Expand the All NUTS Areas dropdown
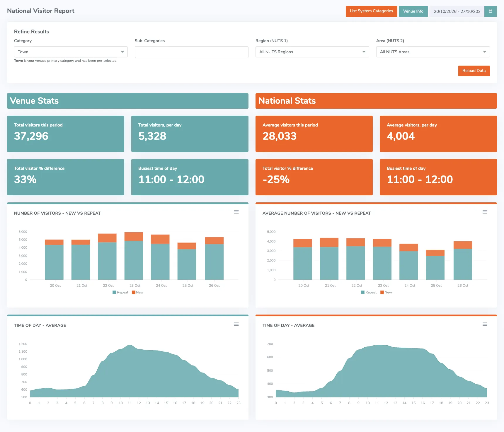This screenshot has width=504, height=432. (x=433, y=52)
